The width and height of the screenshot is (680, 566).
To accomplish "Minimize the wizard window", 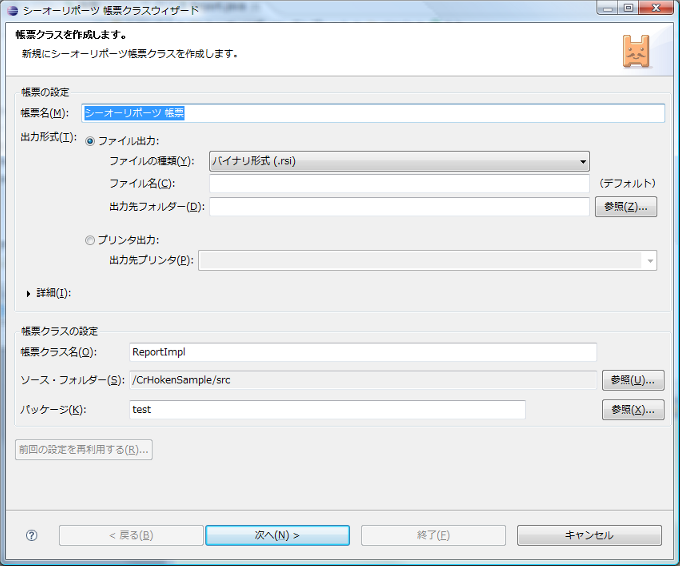I will click(x=608, y=8).
